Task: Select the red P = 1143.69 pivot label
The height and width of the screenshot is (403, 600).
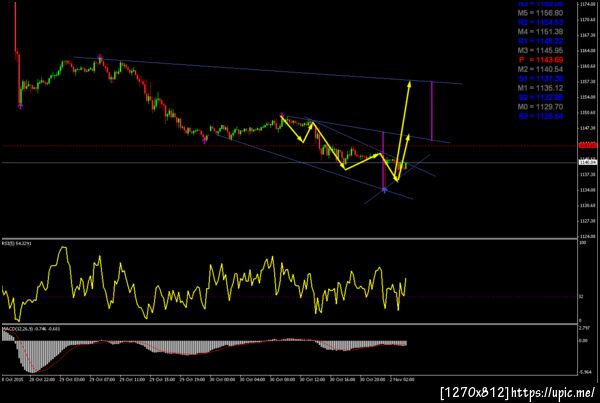Action: point(541,60)
